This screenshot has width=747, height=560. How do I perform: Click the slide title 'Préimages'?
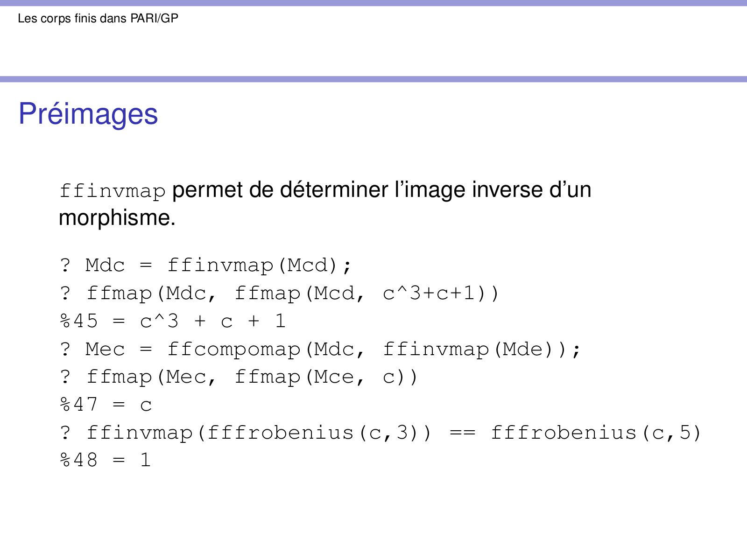[88, 114]
